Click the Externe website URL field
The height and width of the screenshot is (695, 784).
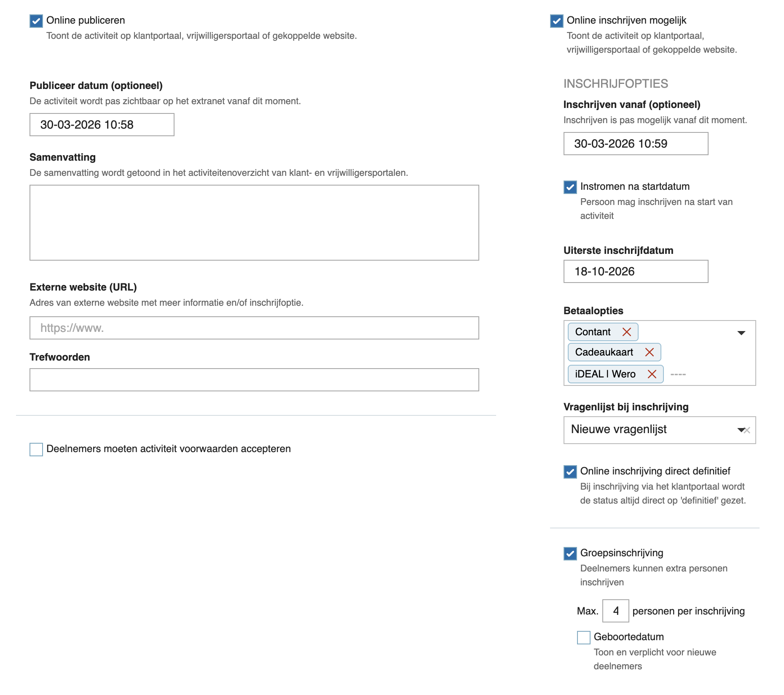254,328
